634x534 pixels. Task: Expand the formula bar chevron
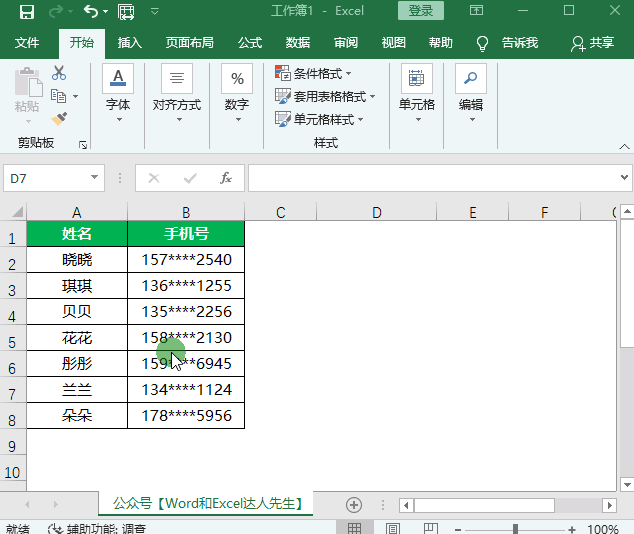point(625,177)
